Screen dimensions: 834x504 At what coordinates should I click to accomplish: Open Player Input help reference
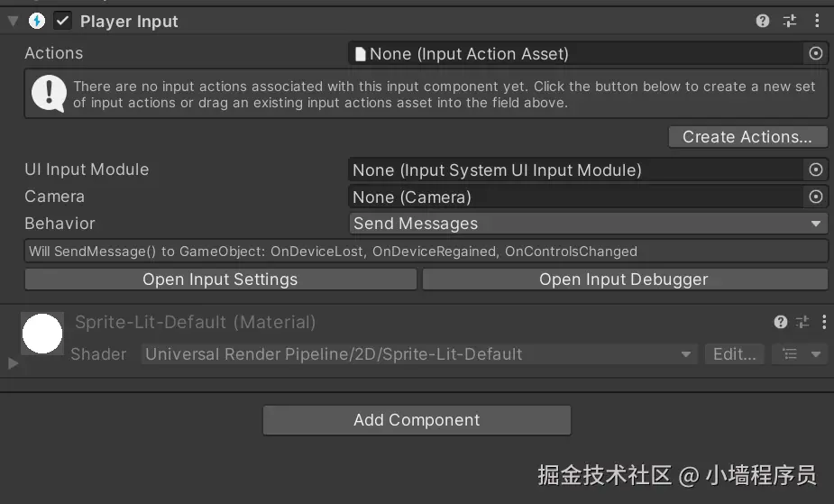click(763, 21)
